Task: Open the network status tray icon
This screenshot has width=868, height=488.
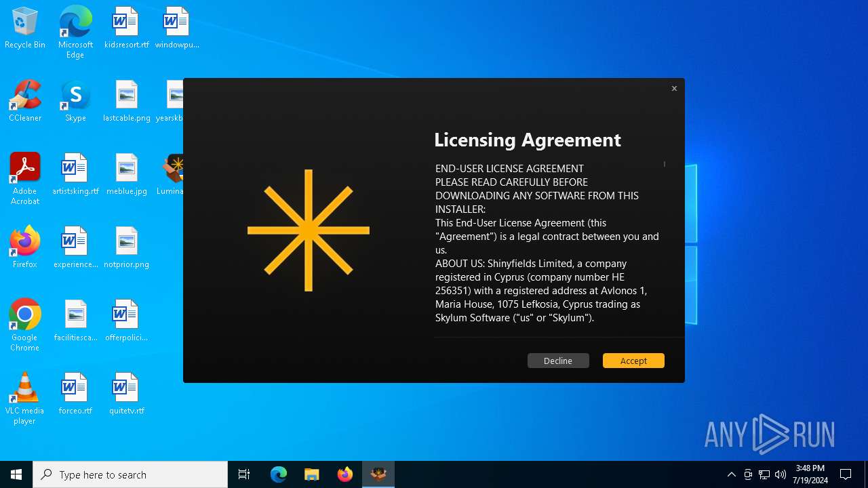Action: tap(764, 474)
